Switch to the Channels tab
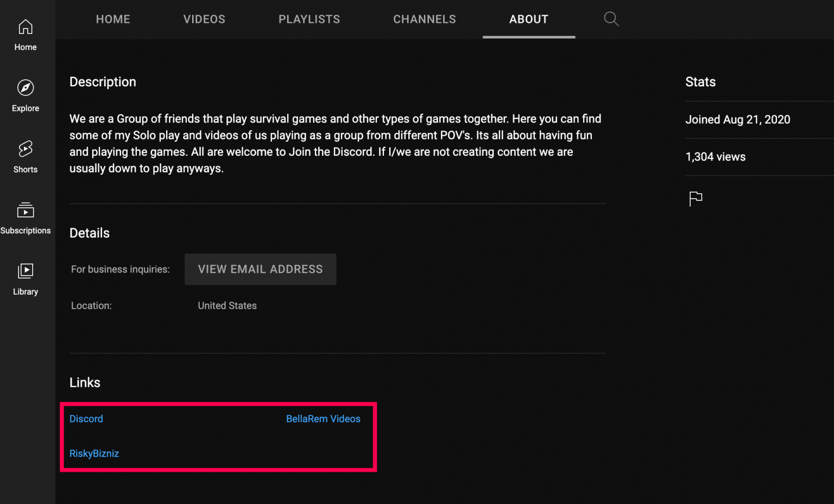This screenshot has height=504, width=834. (x=425, y=19)
